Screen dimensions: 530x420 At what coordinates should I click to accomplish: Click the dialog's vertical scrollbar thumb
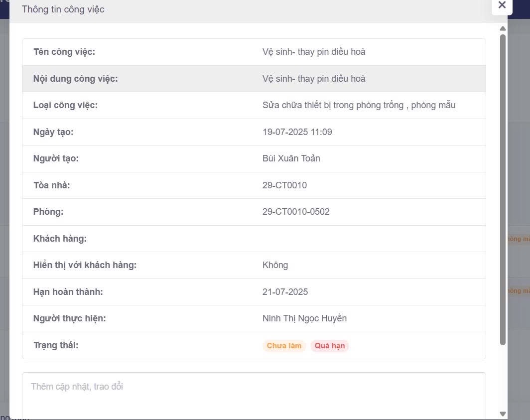tap(503, 189)
